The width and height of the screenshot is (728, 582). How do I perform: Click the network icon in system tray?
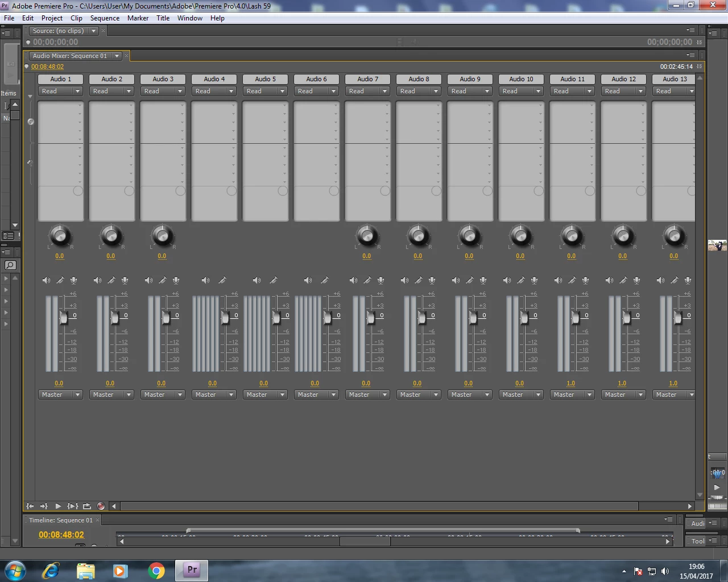pyautogui.click(x=652, y=571)
